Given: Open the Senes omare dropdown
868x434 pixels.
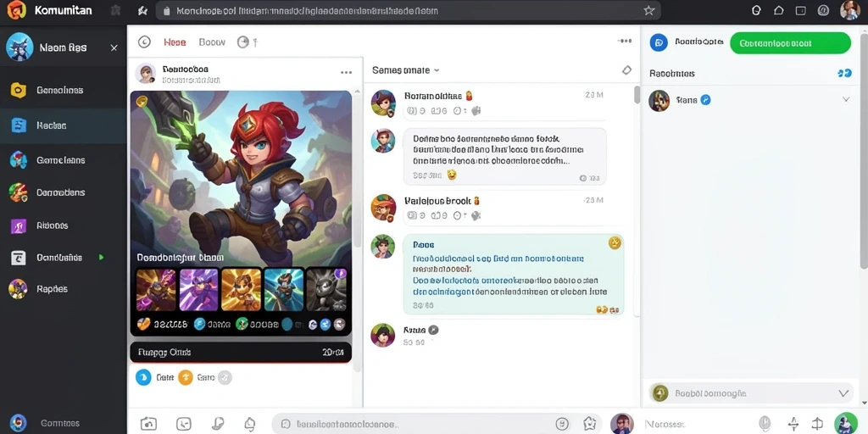Looking at the screenshot, I should pos(406,70).
